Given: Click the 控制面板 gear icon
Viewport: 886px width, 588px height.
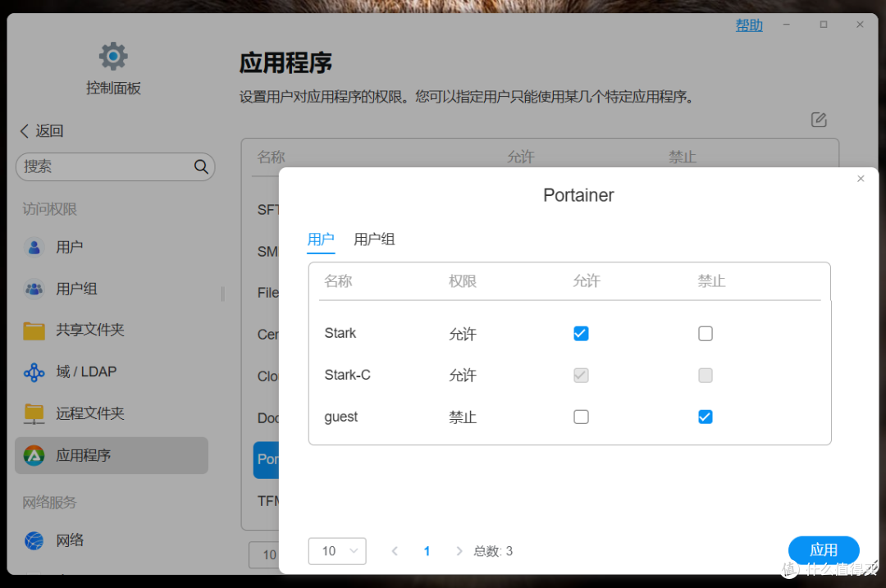Looking at the screenshot, I should tap(112, 56).
